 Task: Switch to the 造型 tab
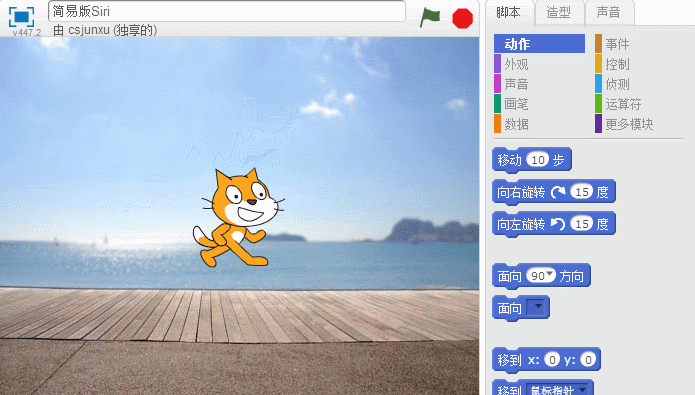(x=558, y=12)
